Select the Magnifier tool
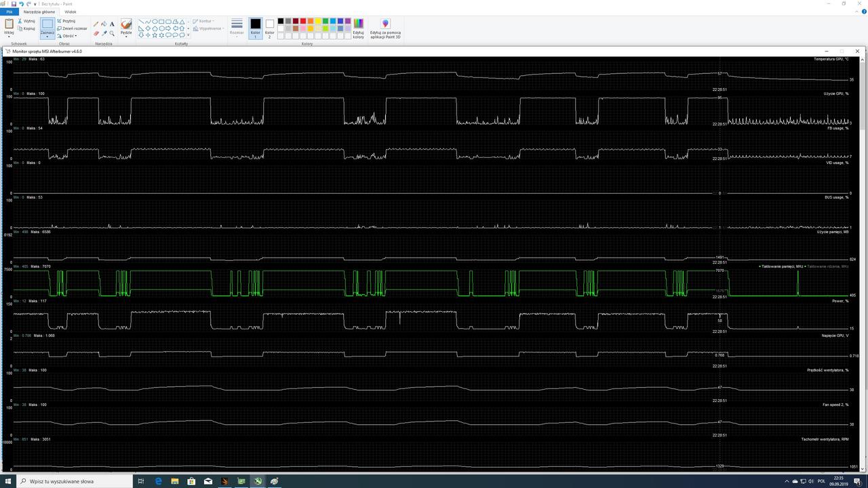 [112, 33]
